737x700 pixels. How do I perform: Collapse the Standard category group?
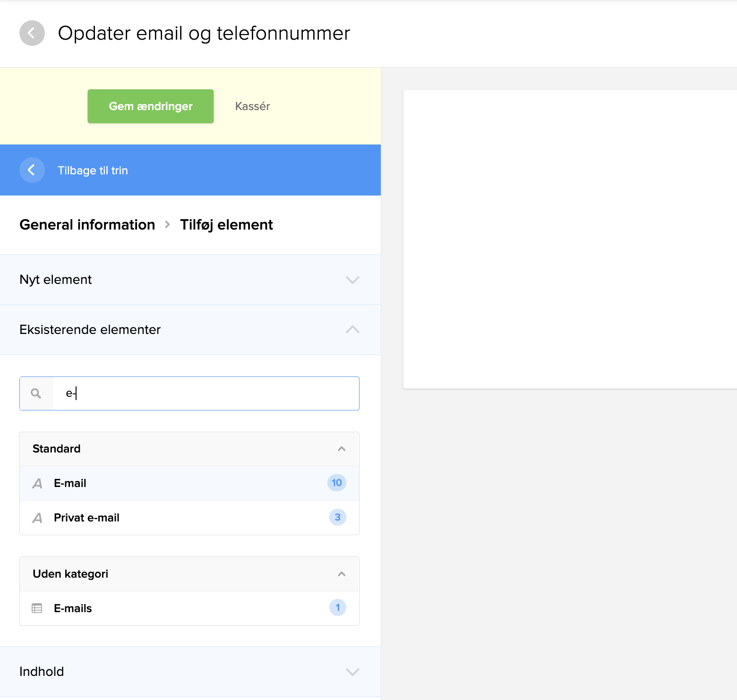click(342, 449)
